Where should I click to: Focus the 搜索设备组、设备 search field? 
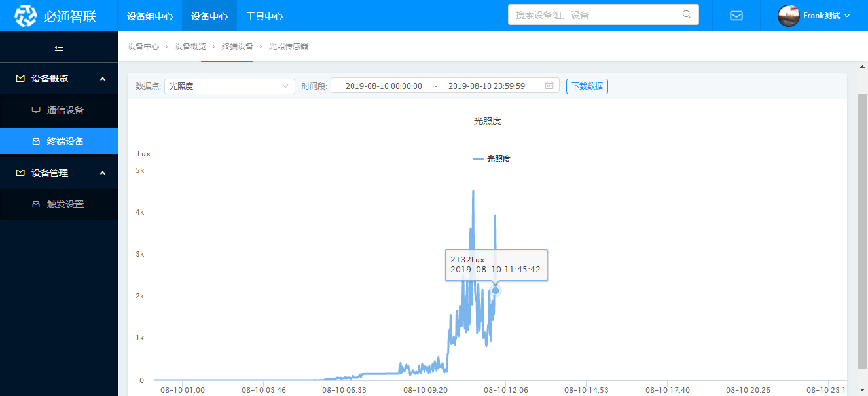(x=596, y=14)
